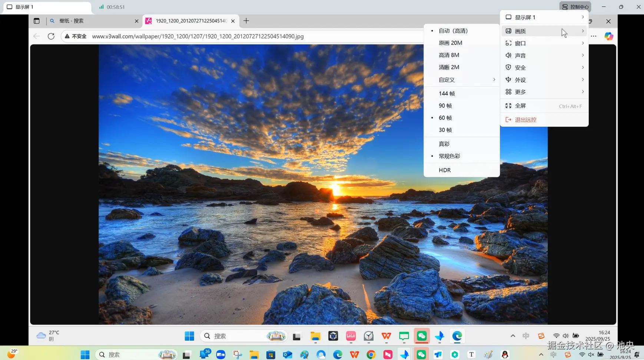The width and height of the screenshot is (644, 360).
Task: Click the browser address bar URL
Action: point(198,36)
